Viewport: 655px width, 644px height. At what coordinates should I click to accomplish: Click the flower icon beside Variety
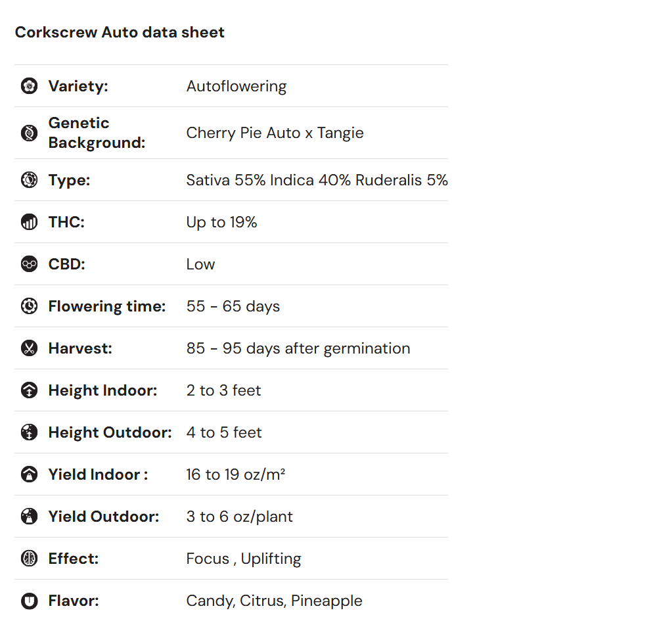29,86
